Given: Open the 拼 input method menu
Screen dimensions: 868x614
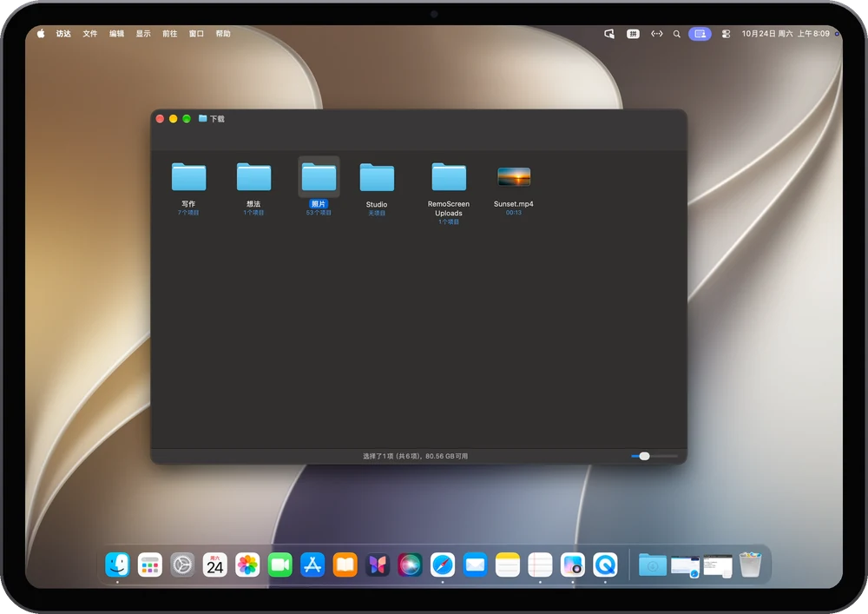Looking at the screenshot, I should [633, 34].
